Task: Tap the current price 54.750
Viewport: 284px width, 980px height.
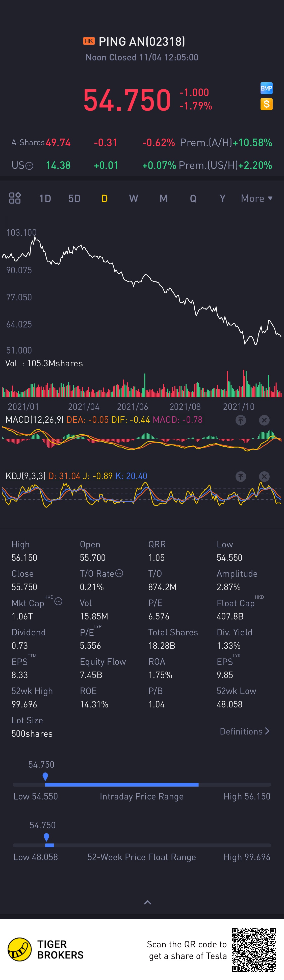Action: click(x=127, y=100)
